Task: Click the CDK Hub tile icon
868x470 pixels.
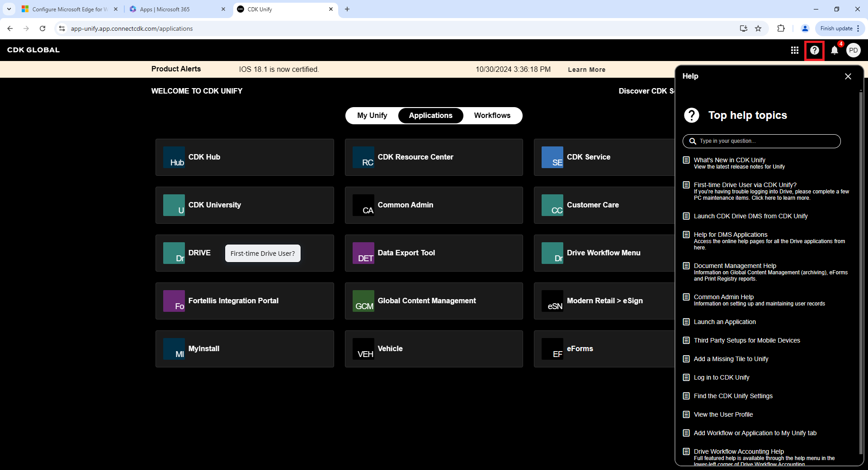Action: point(174,157)
